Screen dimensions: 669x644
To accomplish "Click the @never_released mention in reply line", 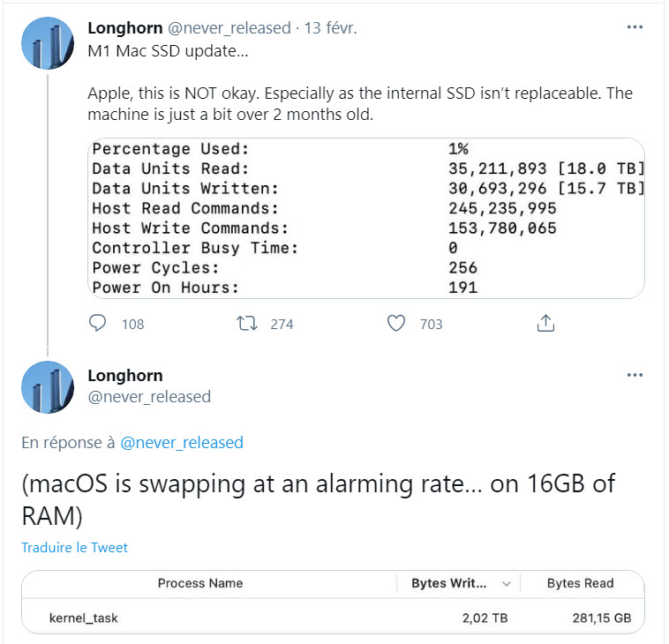I will 181,443.
